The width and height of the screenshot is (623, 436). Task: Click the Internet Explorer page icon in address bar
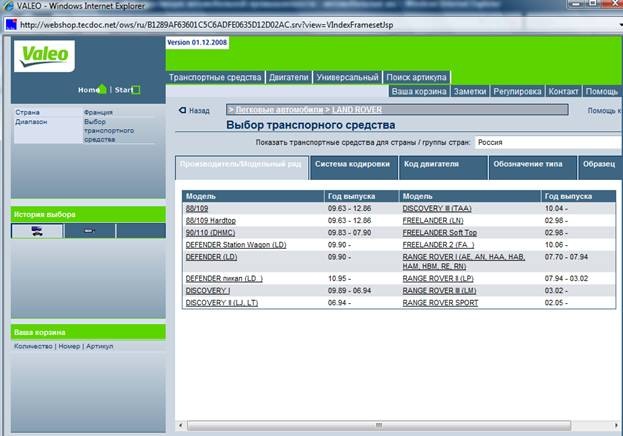(11, 25)
